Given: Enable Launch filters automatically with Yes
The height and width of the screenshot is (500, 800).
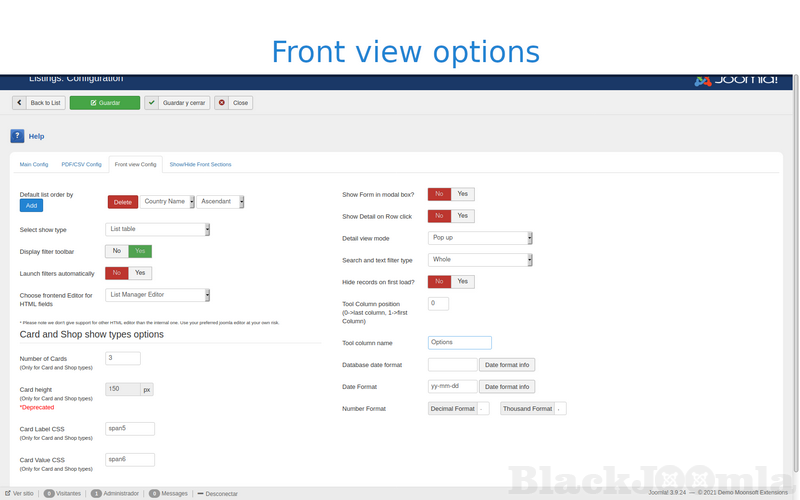Looking at the screenshot, I should point(141,273).
